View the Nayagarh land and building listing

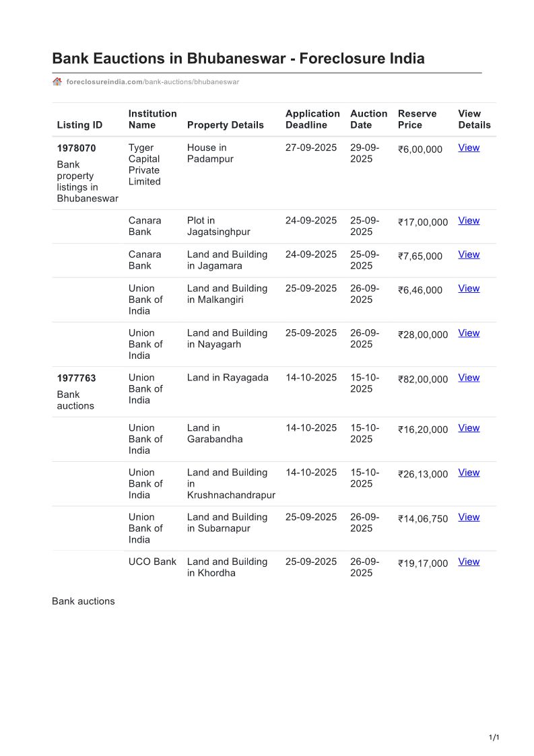pos(469,333)
